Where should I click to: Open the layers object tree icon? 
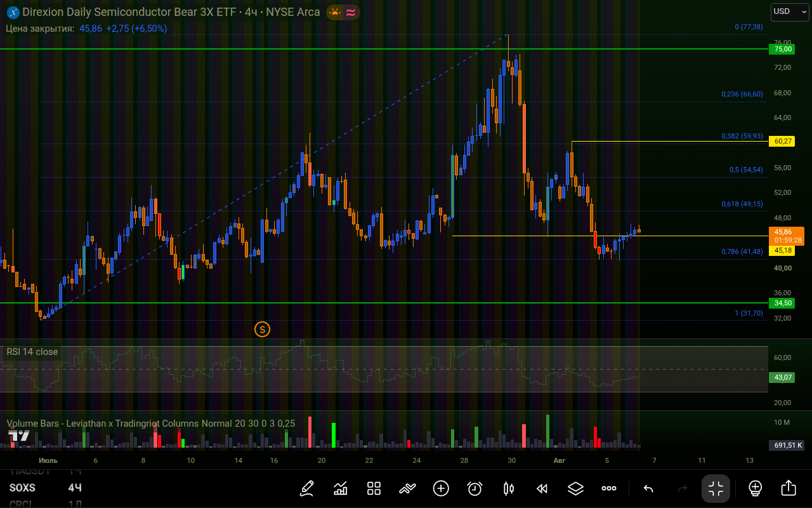(575, 488)
